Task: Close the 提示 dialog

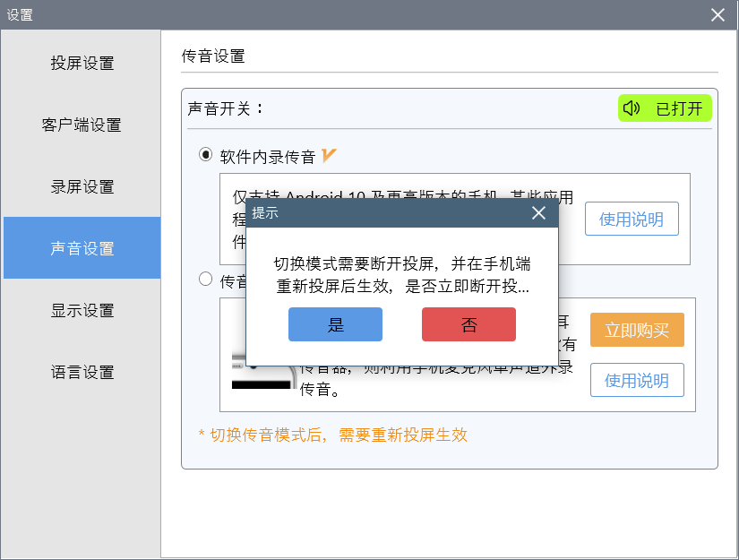Action: tap(538, 213)
